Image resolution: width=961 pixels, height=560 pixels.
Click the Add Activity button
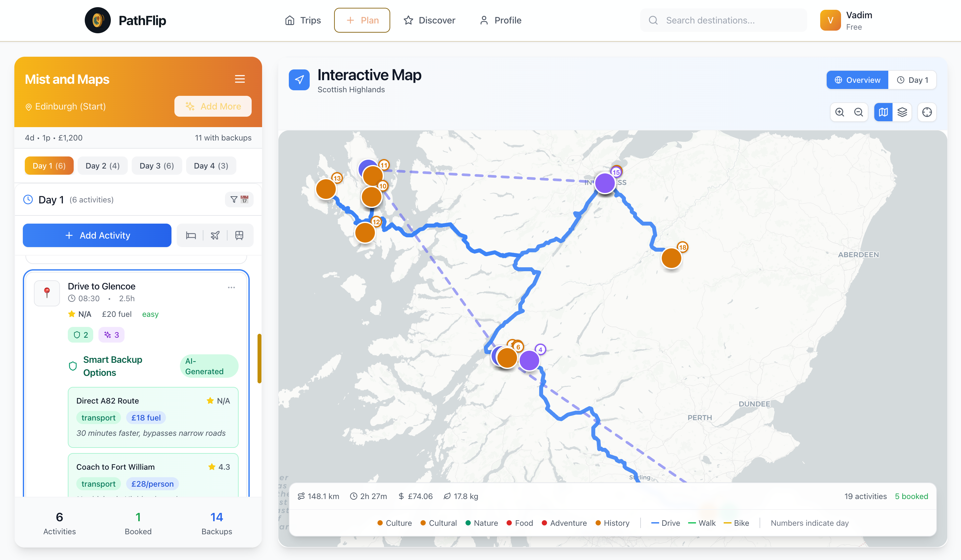click(x=97, y=236)
